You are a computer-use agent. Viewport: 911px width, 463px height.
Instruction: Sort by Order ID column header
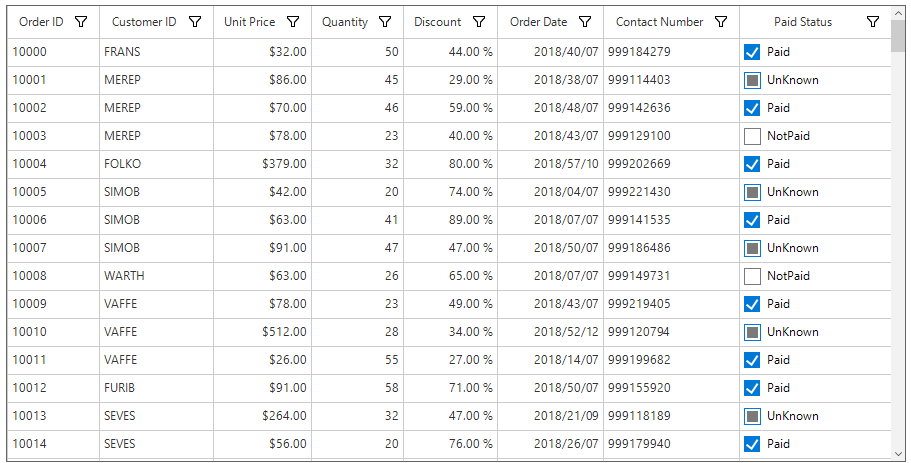pos(41,22)
